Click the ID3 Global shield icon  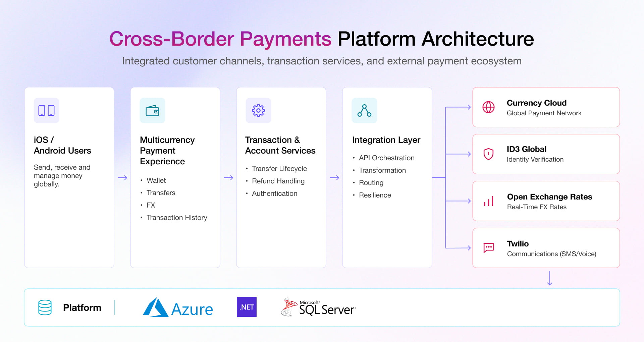click(x=488, y=154)
